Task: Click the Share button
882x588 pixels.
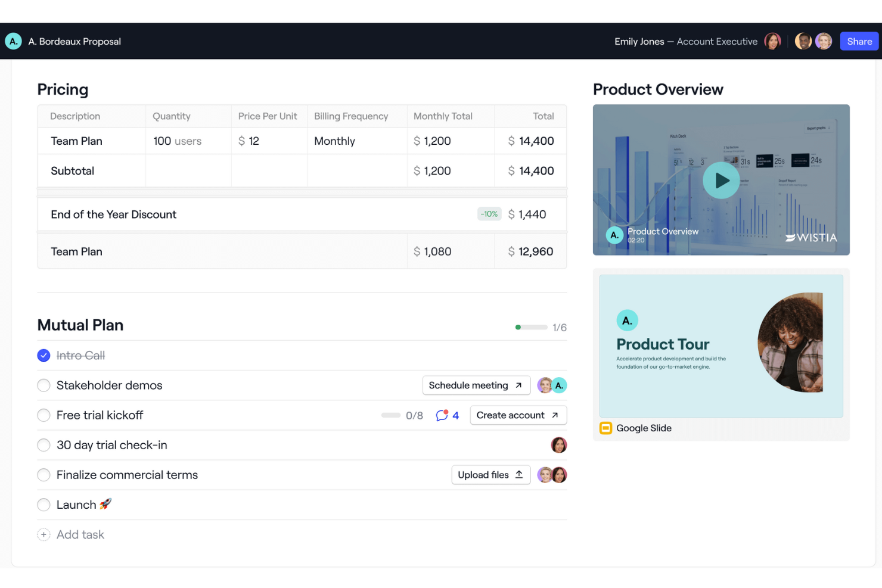Action: 859,41
